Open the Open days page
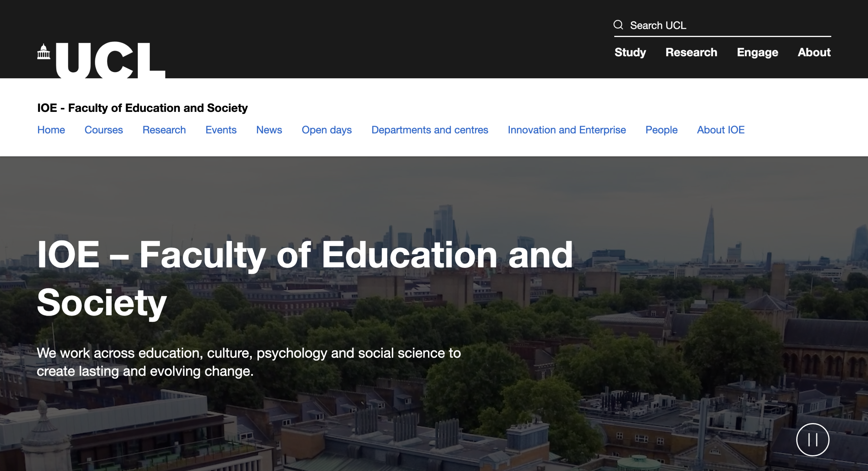Screen dimensions: 868x471 [x=326, y=130]
